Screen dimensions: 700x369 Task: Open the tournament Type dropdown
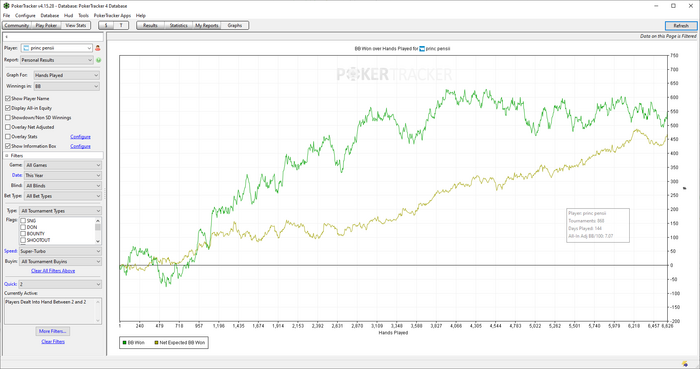tap(61, 211)
